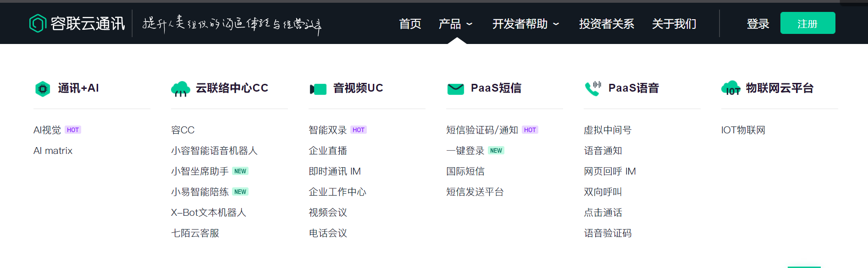Click the 云联络中心CC cloud icon
Viewport: 868px width, 268px height.
point(180,89)
